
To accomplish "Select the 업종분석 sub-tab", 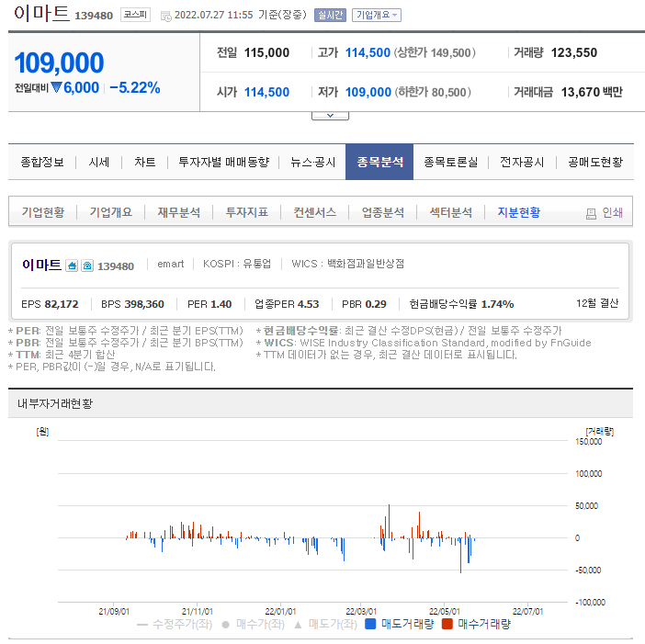I will point(383,212).
